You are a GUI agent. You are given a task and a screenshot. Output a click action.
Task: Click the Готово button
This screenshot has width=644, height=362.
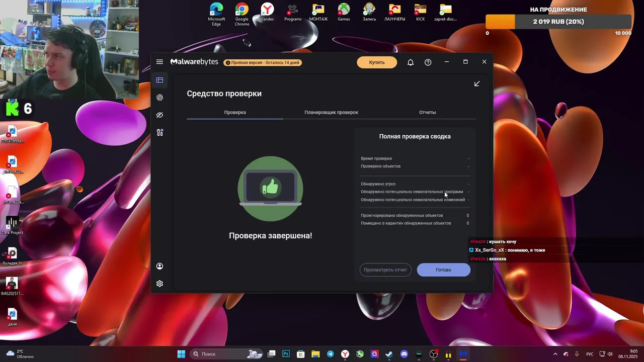tap(443, 270)
